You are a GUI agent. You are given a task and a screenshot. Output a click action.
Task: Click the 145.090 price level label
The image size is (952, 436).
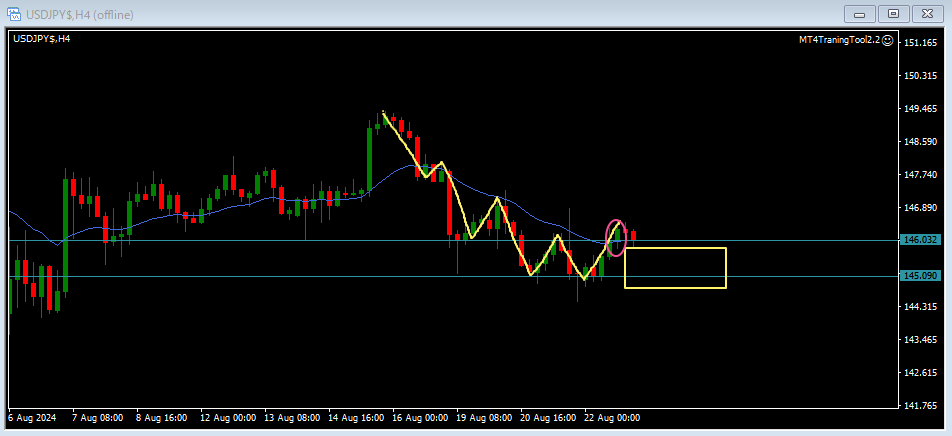(919, 276)
